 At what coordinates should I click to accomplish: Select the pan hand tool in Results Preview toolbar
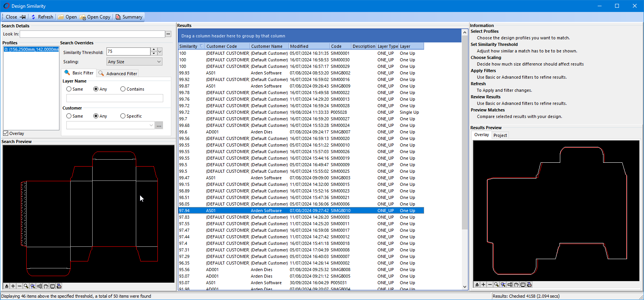click(516, 285)
